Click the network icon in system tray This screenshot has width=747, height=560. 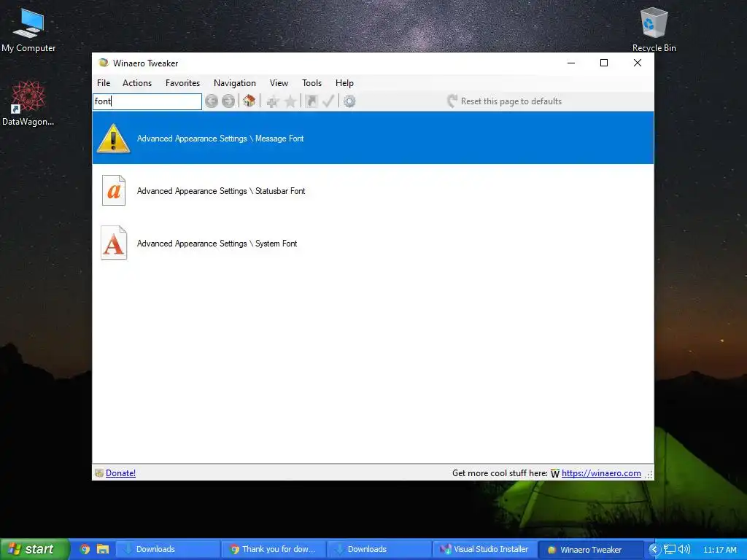tap(670, 549)
